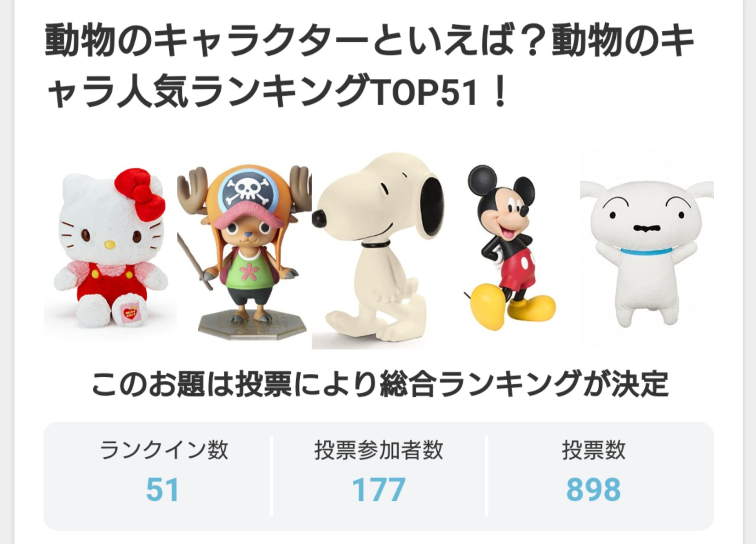Click the Hello Kitty plush image
756x544 pixels.
point(110,248)
